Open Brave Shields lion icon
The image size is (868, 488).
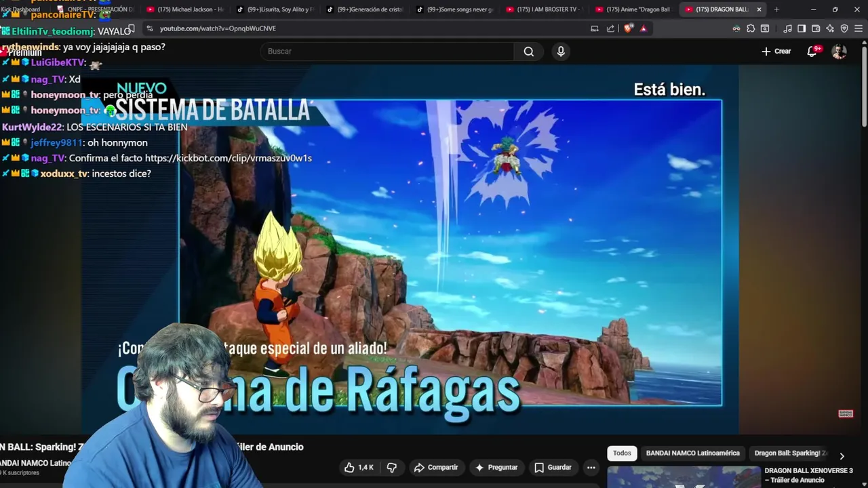628,28
